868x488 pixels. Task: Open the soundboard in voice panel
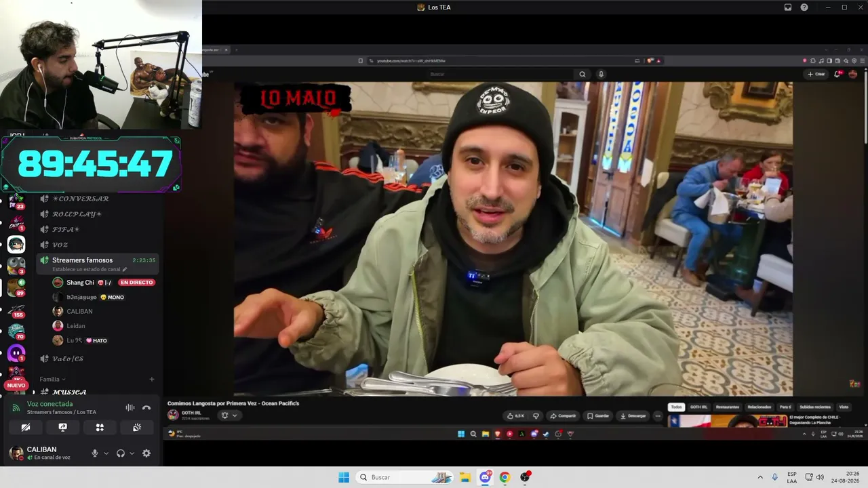(136, 428)
